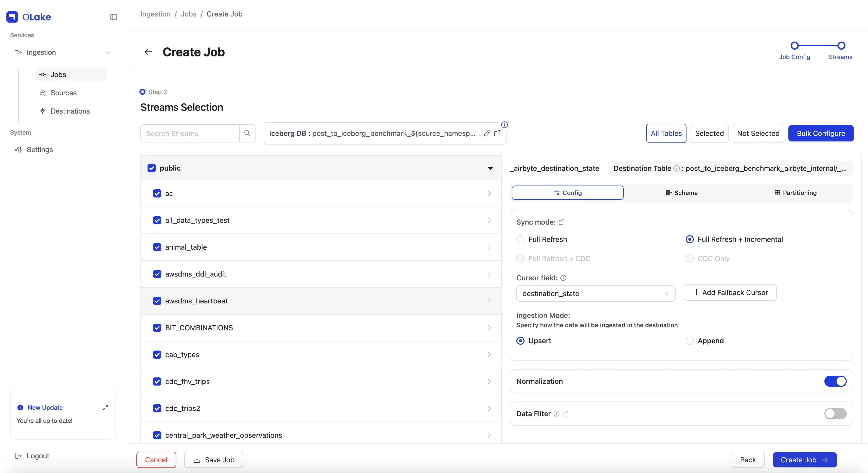Uncheck the public namespace checkbox
Screen dimensions: 868x473
click(152, 168)
